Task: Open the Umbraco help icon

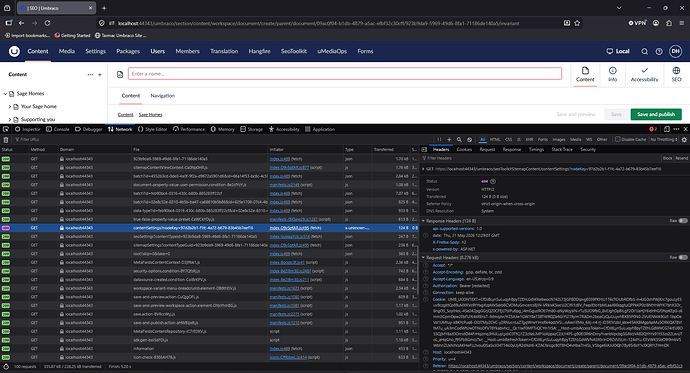Action: pos(659,51)
